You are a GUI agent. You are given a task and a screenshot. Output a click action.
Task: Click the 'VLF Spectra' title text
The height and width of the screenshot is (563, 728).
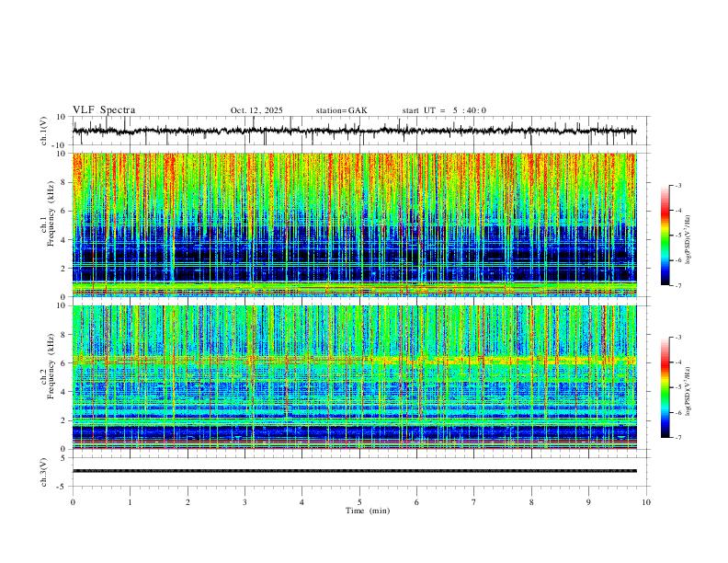pos(104,110)
